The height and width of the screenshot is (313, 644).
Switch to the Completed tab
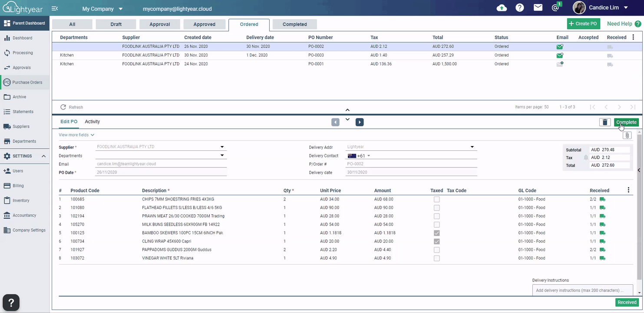click(294, 24)
